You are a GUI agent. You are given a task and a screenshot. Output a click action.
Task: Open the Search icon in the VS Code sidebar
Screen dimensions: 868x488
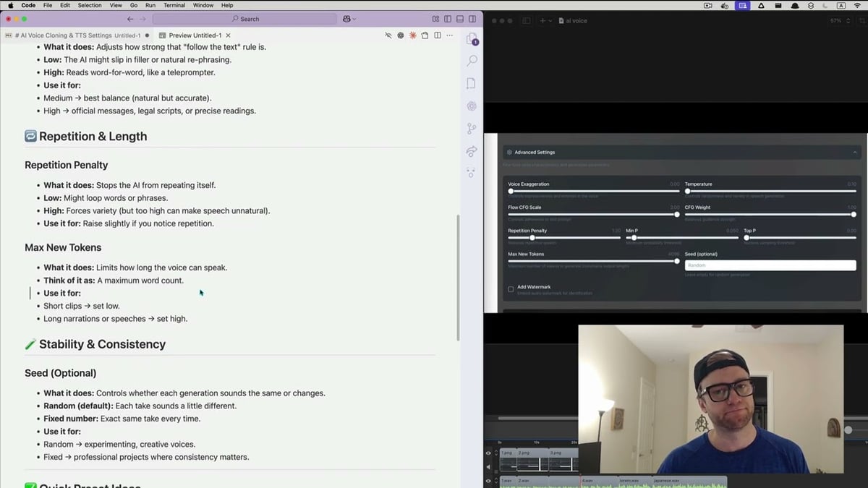[x=472, y=61]
